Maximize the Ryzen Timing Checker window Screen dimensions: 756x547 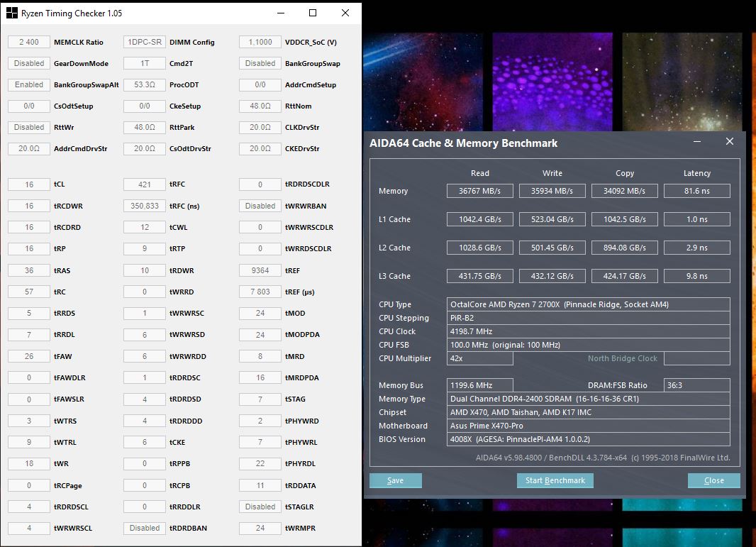(x=313, y=13)
